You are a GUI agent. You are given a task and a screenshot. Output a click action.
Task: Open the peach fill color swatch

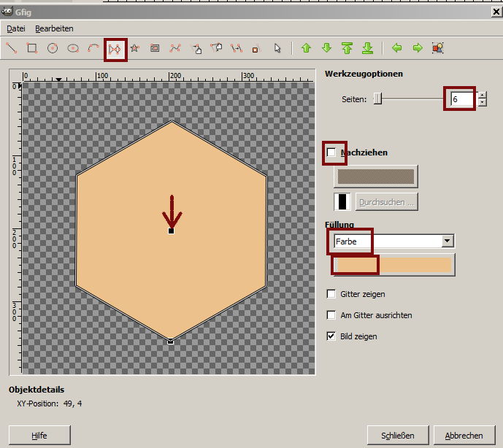(394, 264)
